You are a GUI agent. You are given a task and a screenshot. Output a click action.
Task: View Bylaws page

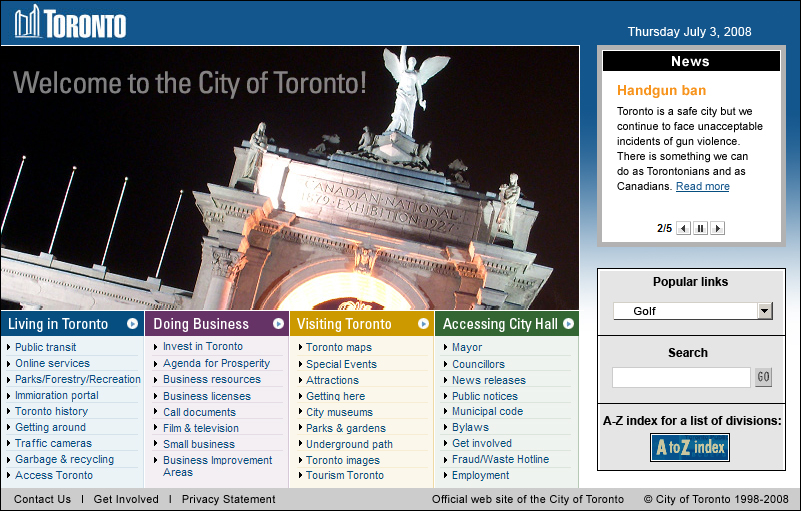(470, 427)
